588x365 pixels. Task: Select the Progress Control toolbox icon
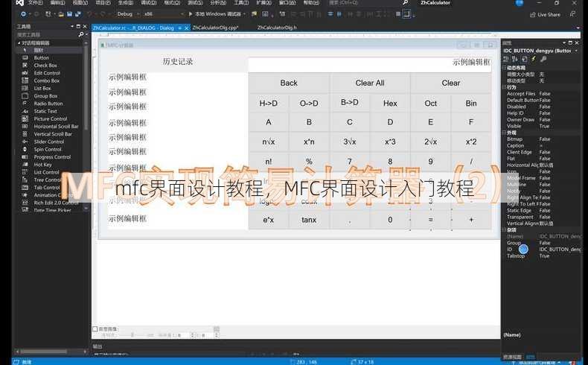(x=25, y=157)
